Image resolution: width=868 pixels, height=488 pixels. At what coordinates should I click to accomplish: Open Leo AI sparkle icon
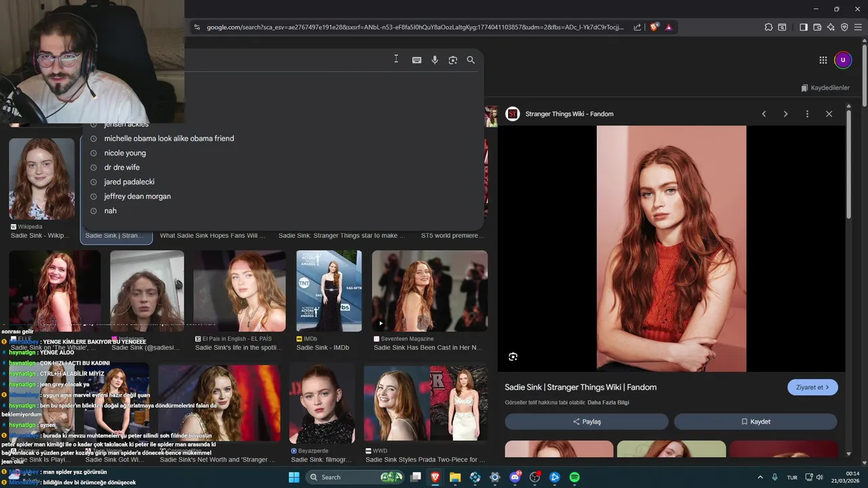(x=831, y=27)
